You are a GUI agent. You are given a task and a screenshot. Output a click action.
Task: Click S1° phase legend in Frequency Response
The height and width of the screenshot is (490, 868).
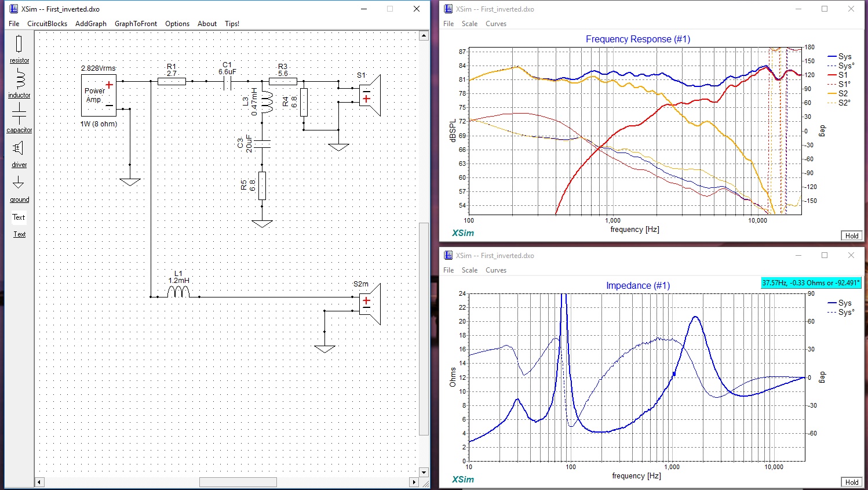pyautogui.click(x=839, y=85)
